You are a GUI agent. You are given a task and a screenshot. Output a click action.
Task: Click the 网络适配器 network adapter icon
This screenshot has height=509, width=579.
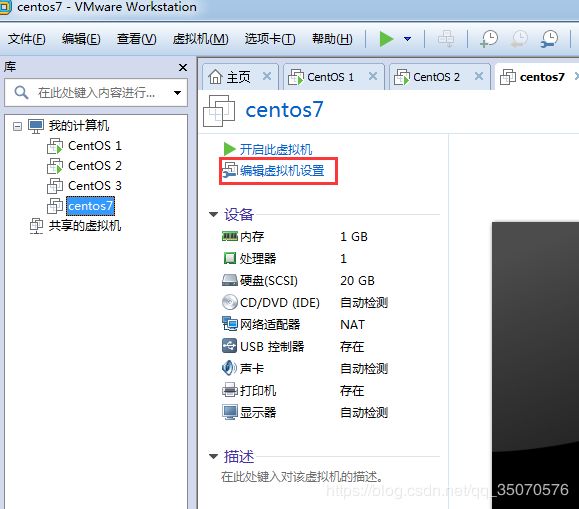point(230,324)
